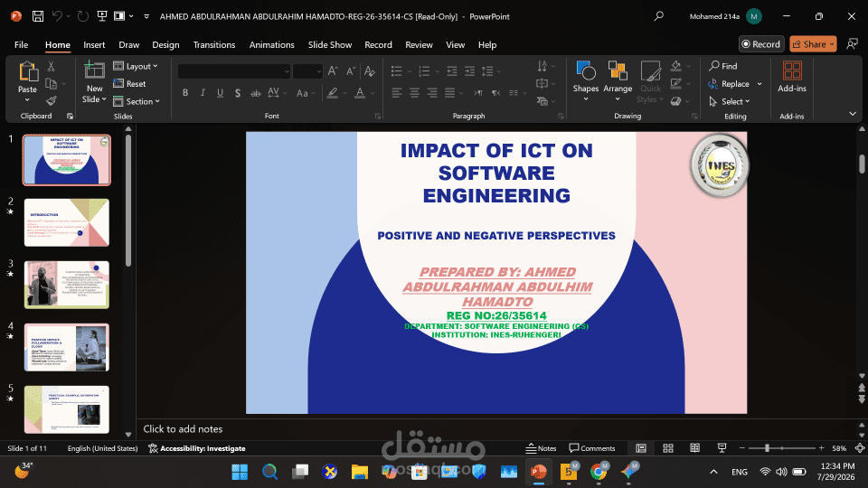Align text left
Image resolution: width=868 pixels, height=488 pixels.
(396, 93)
